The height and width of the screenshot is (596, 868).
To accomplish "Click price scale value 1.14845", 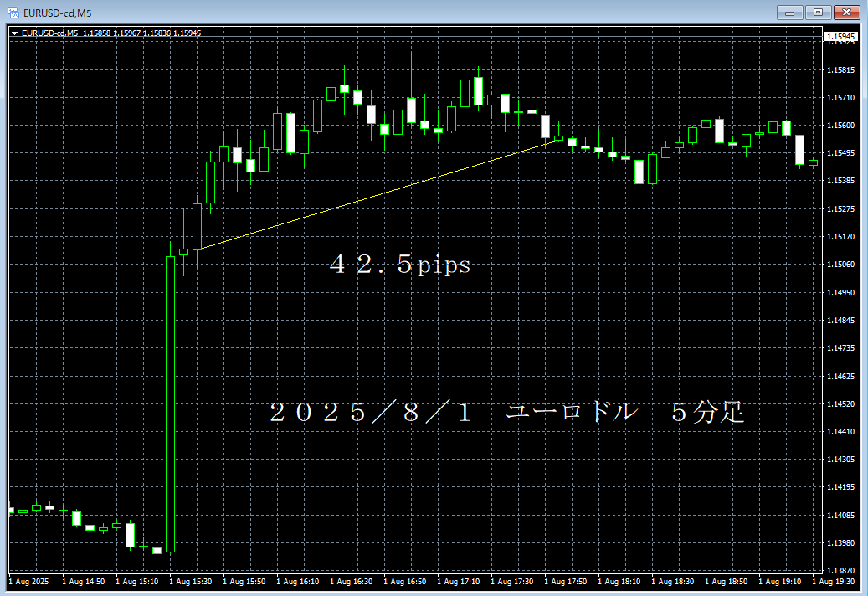I will [x=840, y=321].
